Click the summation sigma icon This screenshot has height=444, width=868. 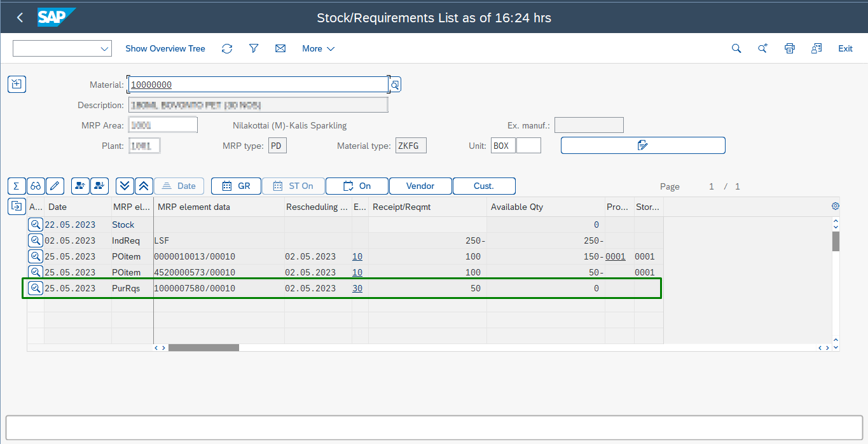pos(17,186)
